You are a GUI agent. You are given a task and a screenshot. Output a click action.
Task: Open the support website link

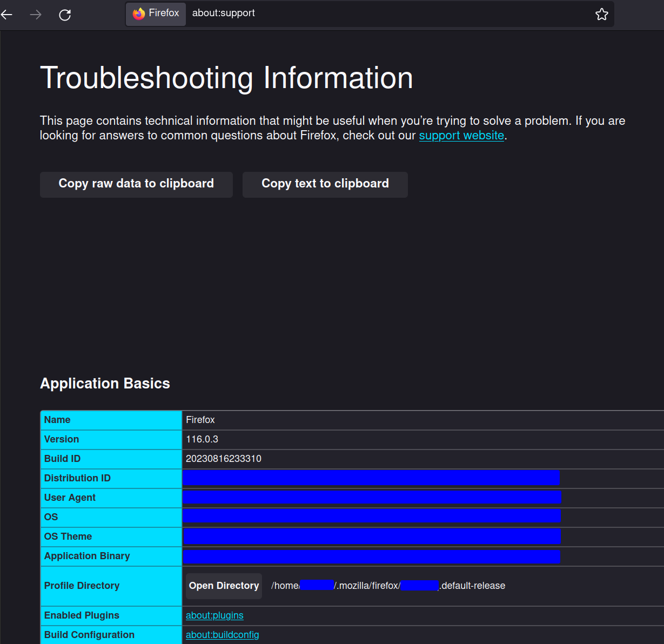pos(461,136)
